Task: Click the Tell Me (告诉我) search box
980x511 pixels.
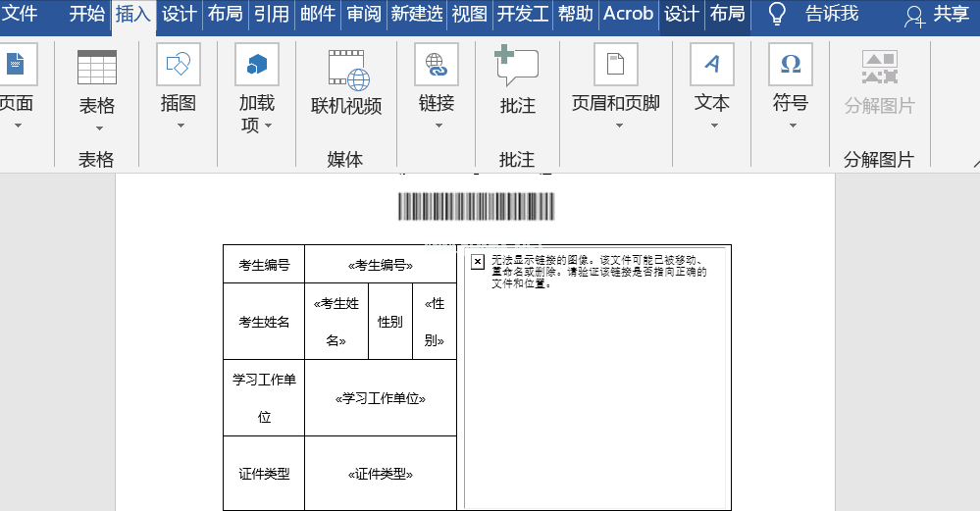Action: coord(831,14)
